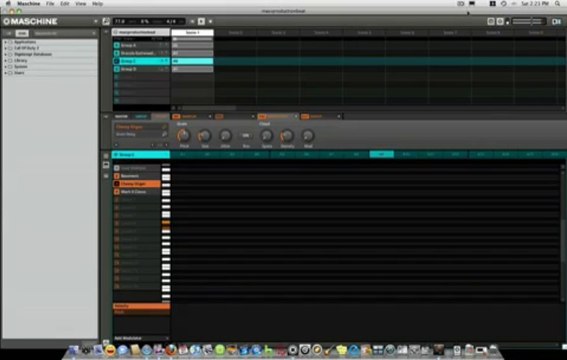Viewport: 567px width, 360px height.
Task: Open the Edit menu
Action: [x=64, y=4]
